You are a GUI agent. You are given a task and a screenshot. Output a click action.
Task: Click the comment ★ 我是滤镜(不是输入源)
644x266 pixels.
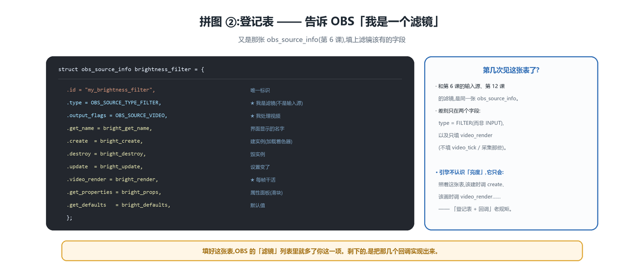[277, 103]
